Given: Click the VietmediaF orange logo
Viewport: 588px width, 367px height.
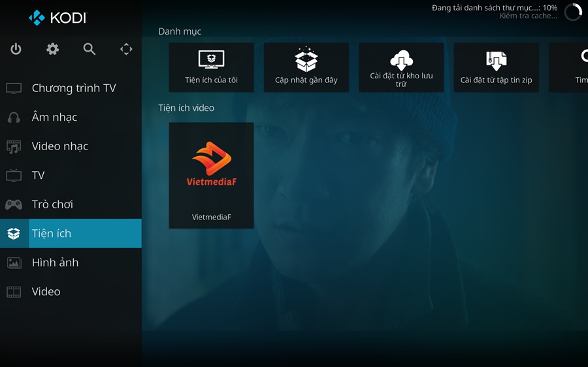Looking at the screenshot, I should (x=212, y=164).
